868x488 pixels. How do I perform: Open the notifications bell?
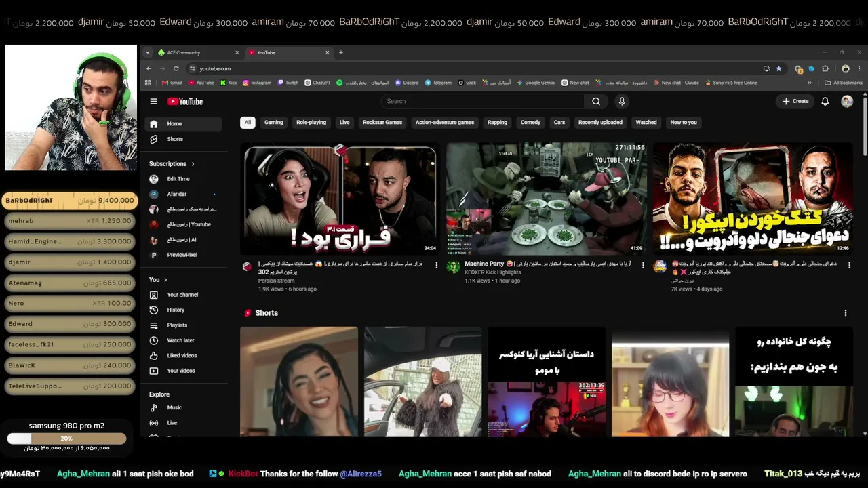[825, 102]
